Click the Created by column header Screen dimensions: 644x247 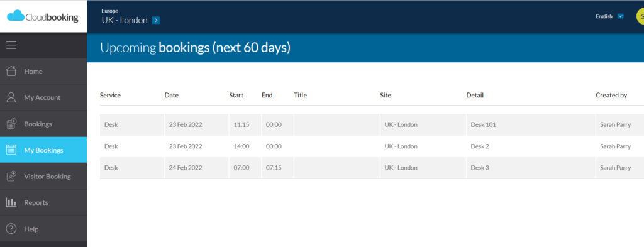point(611,95)
